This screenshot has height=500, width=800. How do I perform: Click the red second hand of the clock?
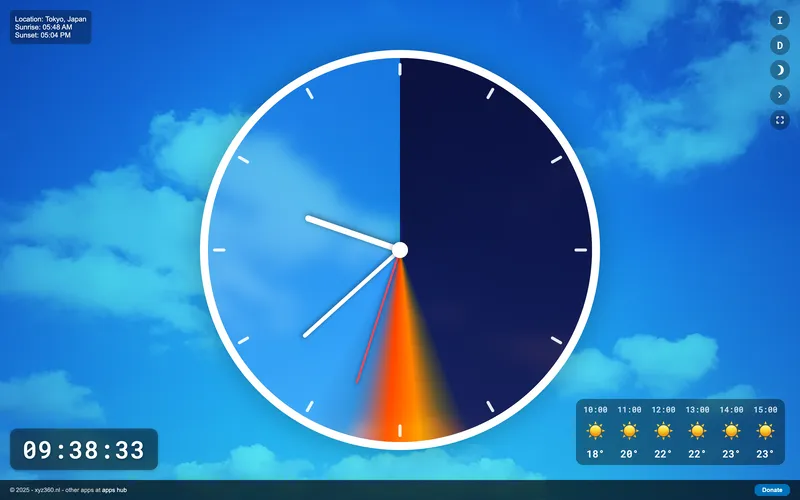click(x=377, y=321)
